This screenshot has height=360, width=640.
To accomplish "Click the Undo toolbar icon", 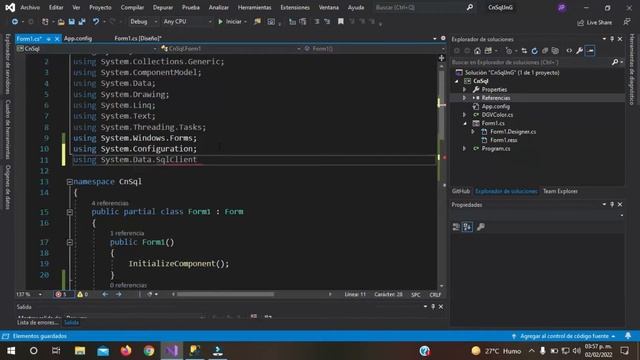I will click(96, 22).
